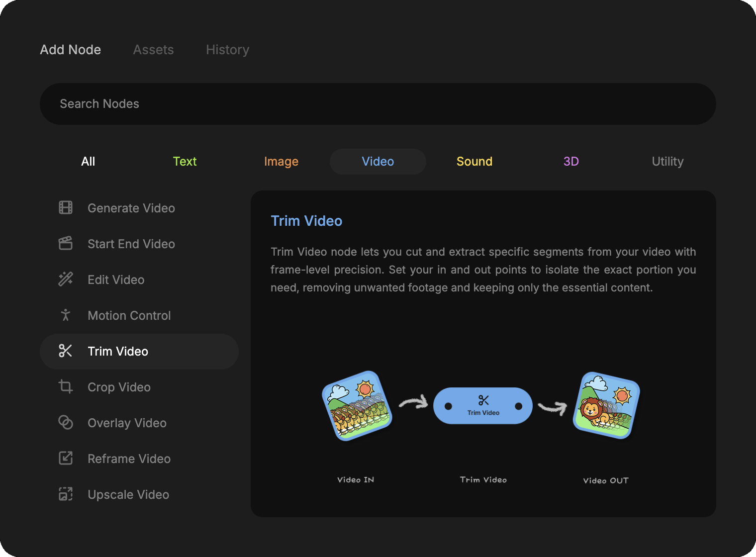
Task: Click the Reframe Video arrow icon
Action: [66, 459]
